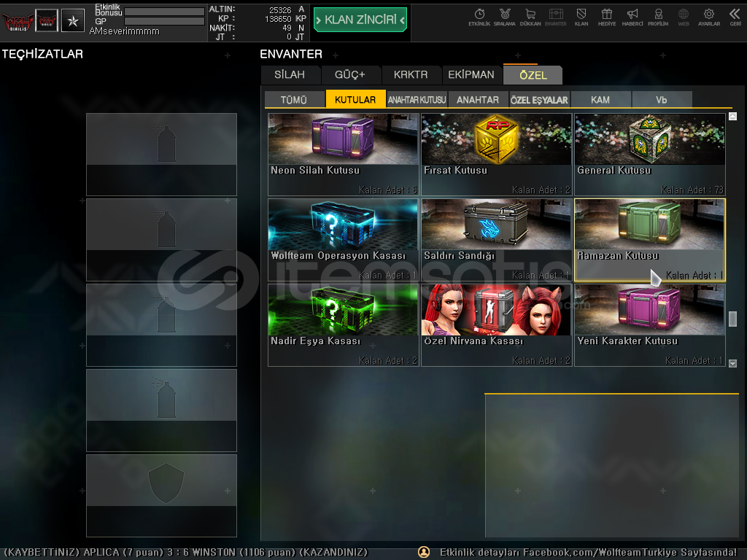Select the TÜMÜ sub-tab
747x560 pixels.
[294, 99]
